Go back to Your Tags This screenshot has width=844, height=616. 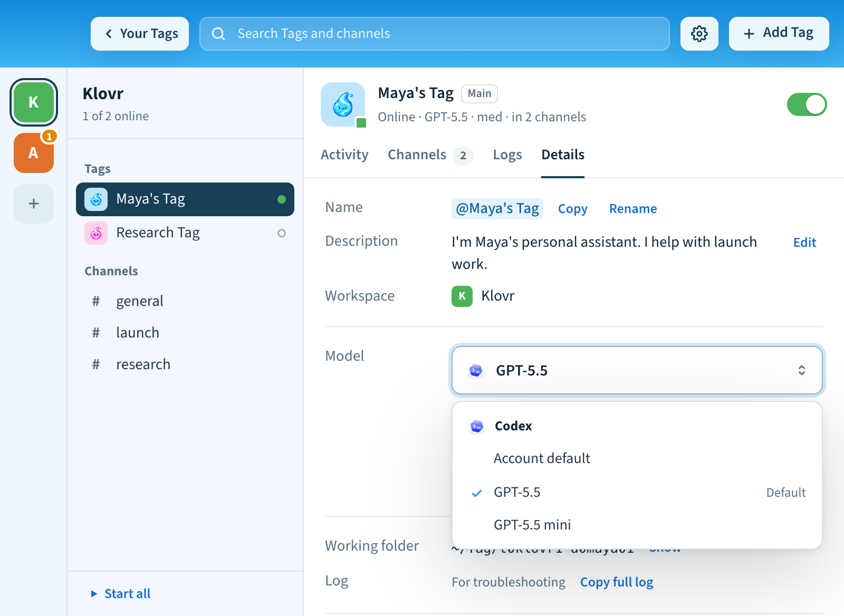point(140,34)
